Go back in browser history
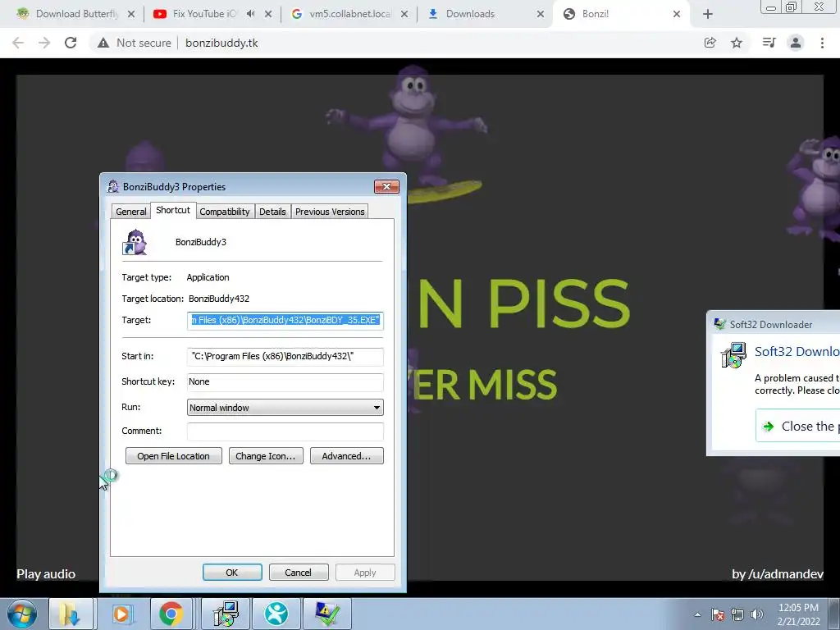840x630 pixels. click(18, 43)
